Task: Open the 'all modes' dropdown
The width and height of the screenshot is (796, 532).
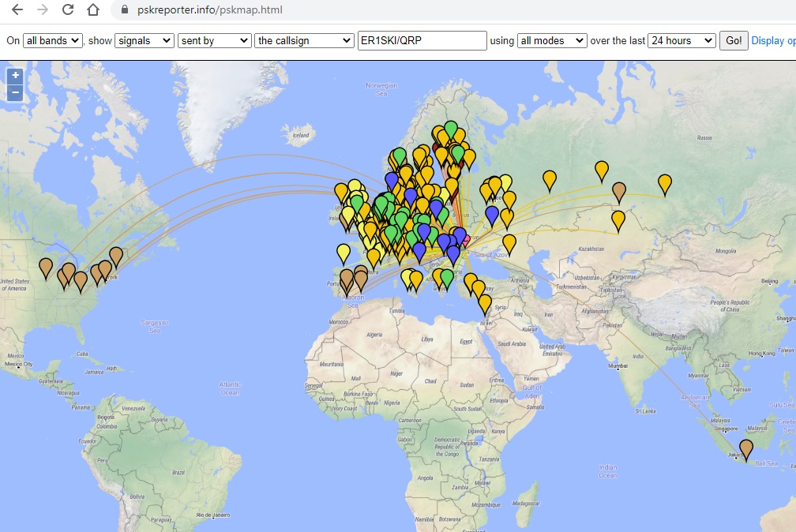Action: (x=552, y=40)
